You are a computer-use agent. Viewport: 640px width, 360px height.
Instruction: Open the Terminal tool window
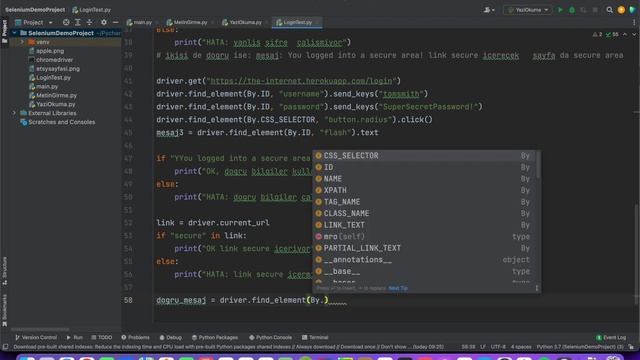coord(315,338)
